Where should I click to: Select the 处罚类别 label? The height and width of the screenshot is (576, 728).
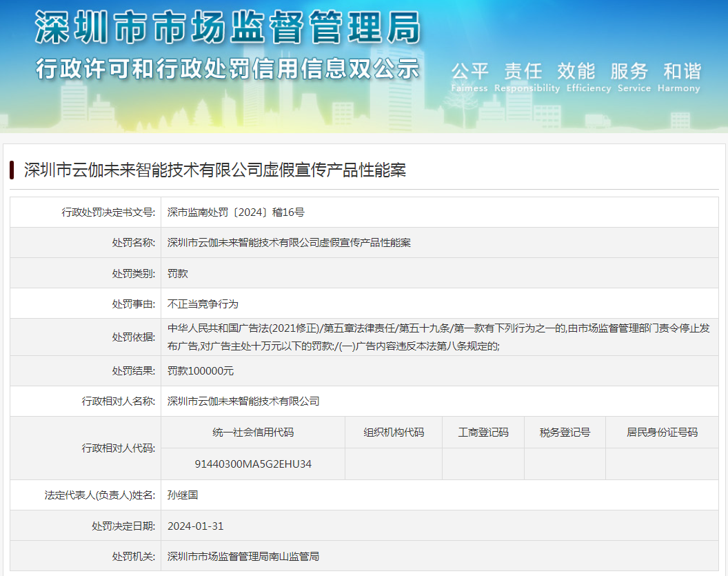point(133,274)
